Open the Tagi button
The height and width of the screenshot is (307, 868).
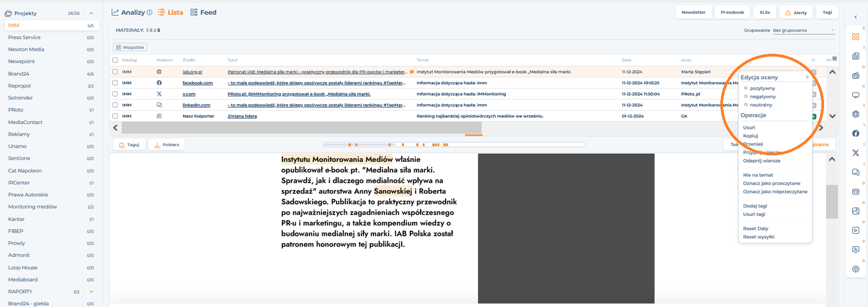pos(827,12)
